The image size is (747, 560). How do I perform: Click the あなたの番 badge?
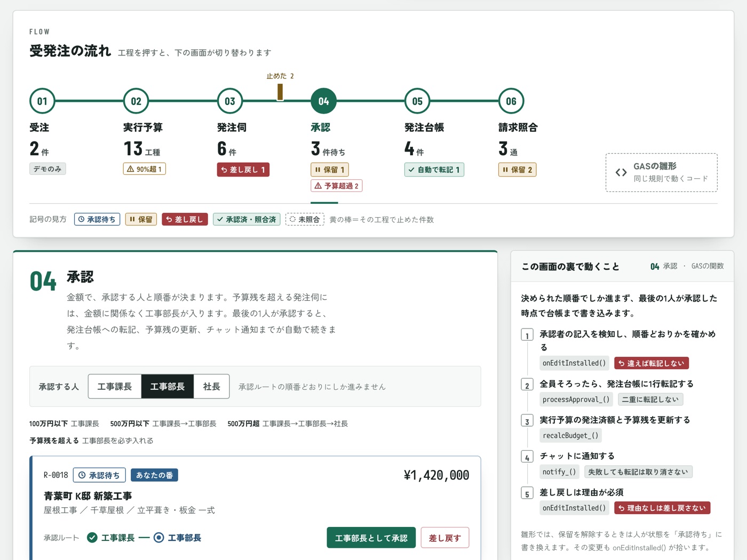[x=154, y=475]
